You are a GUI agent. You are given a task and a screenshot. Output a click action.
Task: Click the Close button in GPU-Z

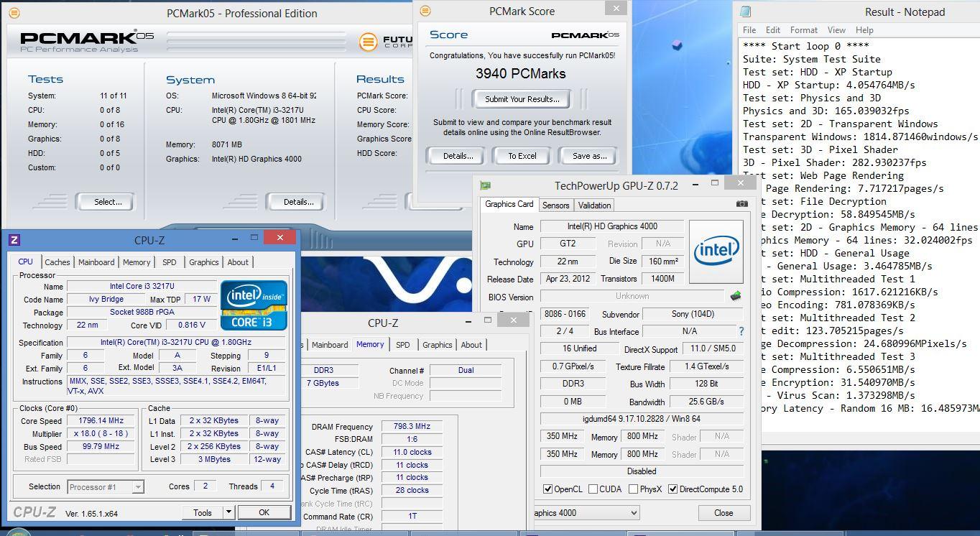tap(724, 513)
